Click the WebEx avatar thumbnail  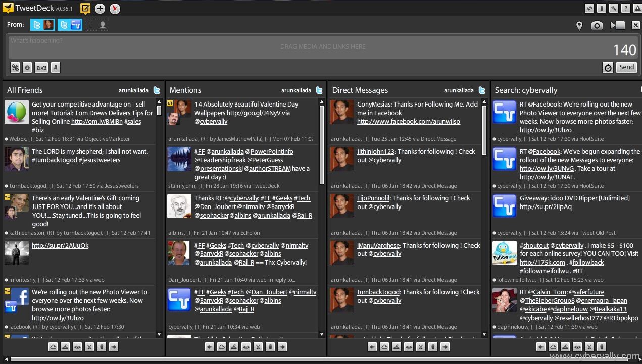point(17,112)
